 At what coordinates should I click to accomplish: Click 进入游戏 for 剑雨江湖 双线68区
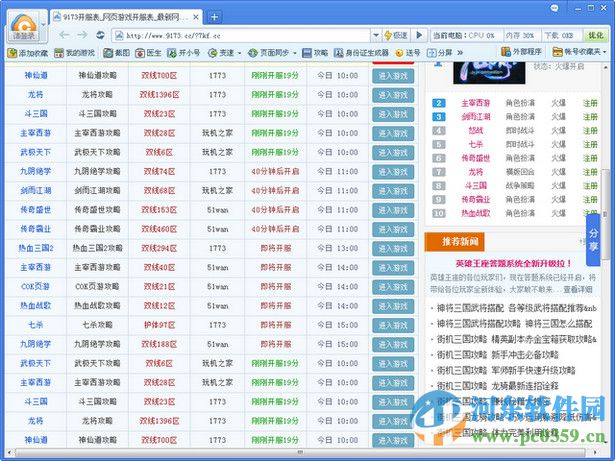coord(393,191)
